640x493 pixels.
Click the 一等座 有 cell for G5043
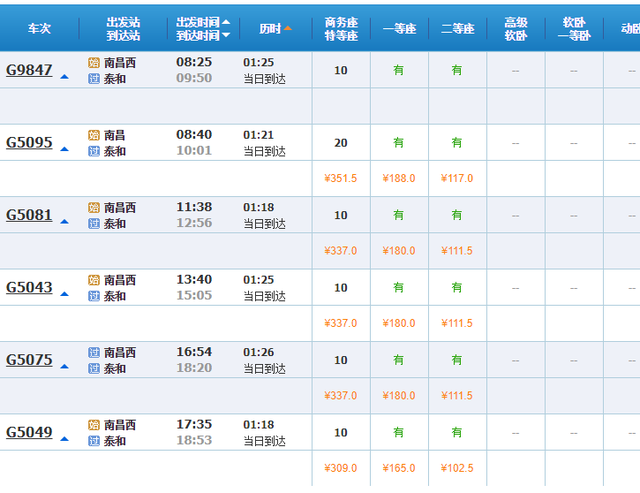(399, 288)
